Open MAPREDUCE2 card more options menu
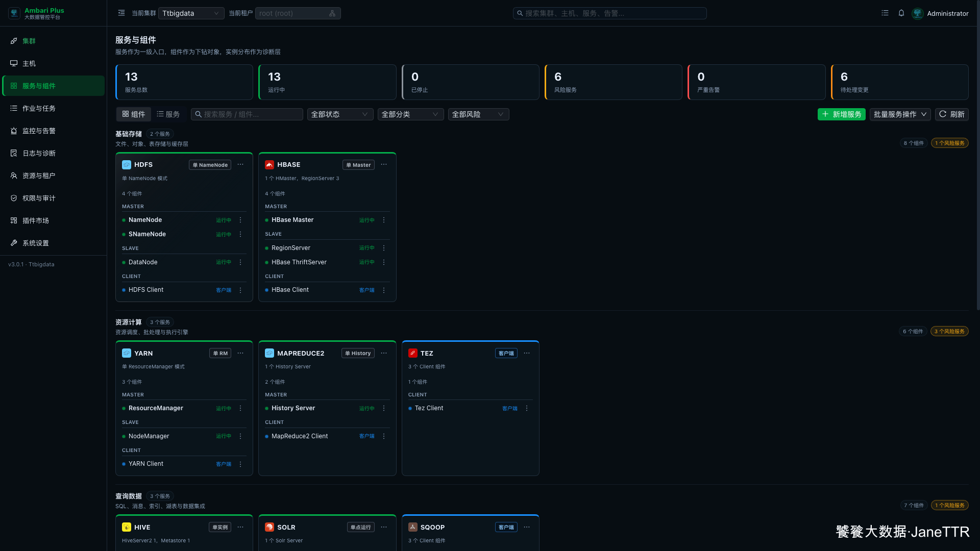Image resolution: width=980 pixels, height=551 pixels. point(384,353)
